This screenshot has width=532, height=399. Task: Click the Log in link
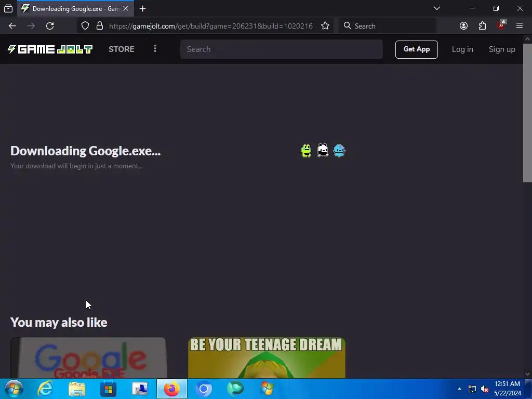tap(462, 49)
